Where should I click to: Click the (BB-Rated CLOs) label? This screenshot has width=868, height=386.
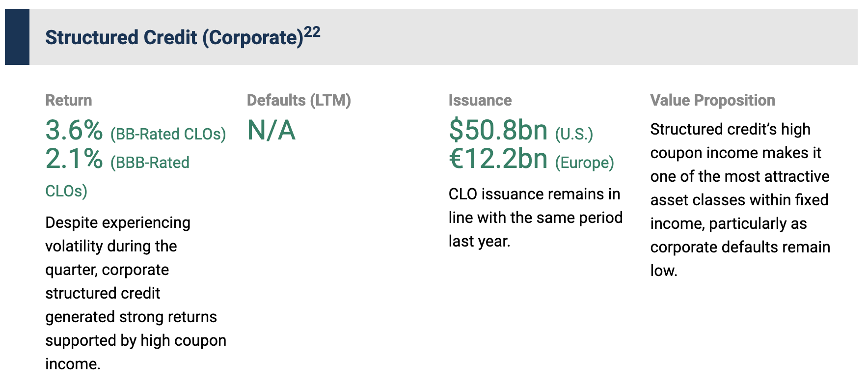(x=168, y=134)
